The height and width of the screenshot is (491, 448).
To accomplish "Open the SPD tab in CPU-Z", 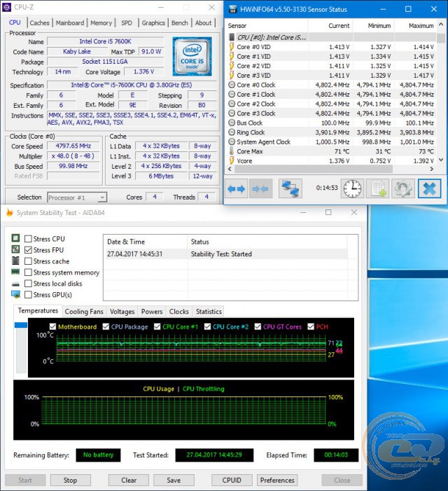I will coord(127,23).
